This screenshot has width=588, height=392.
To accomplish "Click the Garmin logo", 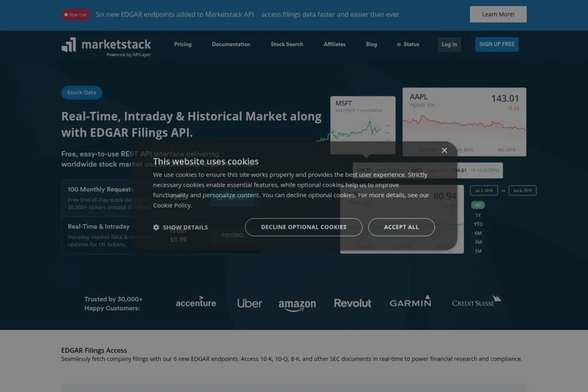I will (x=410, y=301).
